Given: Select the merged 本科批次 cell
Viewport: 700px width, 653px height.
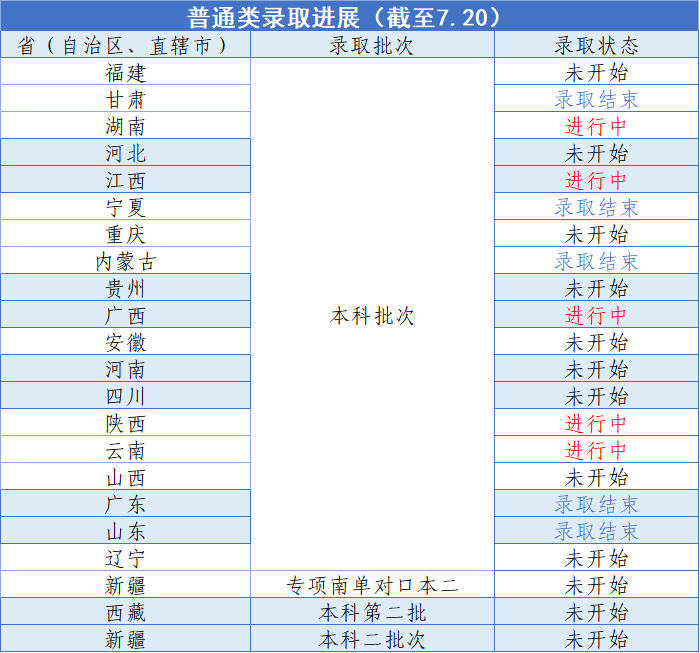Looking at the screenshot, I should click(372, 314).
